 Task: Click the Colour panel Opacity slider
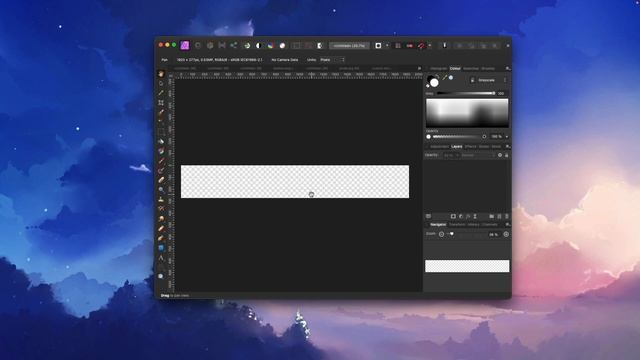click(x=455, y=137)
